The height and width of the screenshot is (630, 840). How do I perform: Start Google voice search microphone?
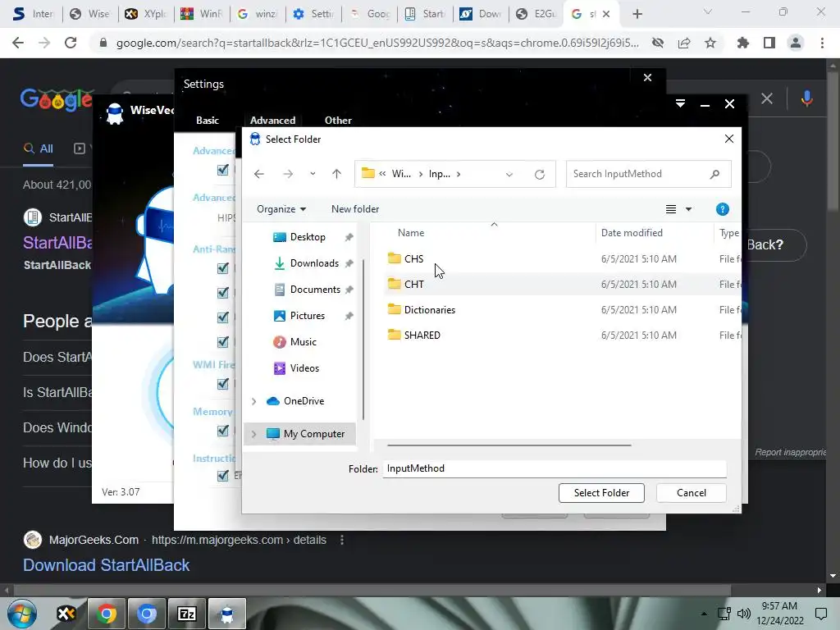click(x=807, y=98)
